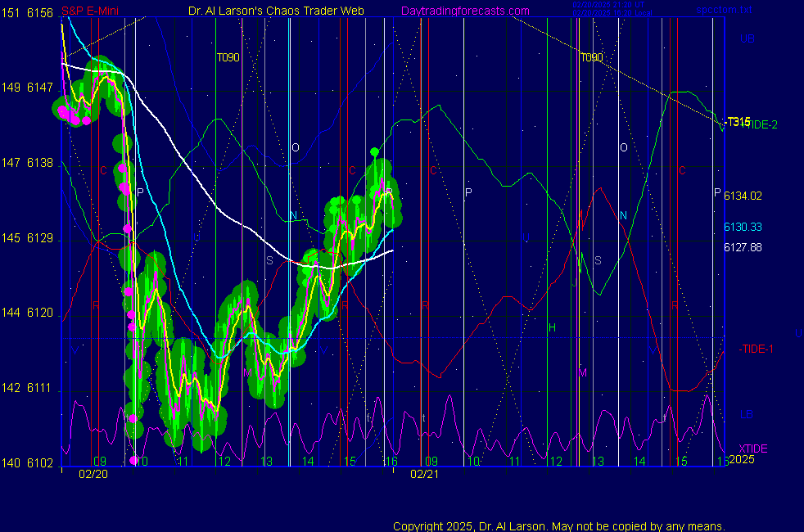Click the 6134.02 yellow price value

(x=743, y=196)
